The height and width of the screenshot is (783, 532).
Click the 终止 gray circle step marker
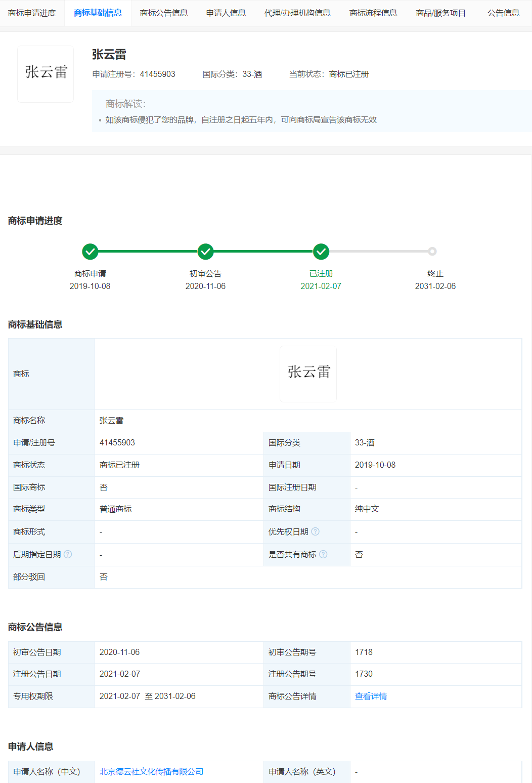click(432, 252)
